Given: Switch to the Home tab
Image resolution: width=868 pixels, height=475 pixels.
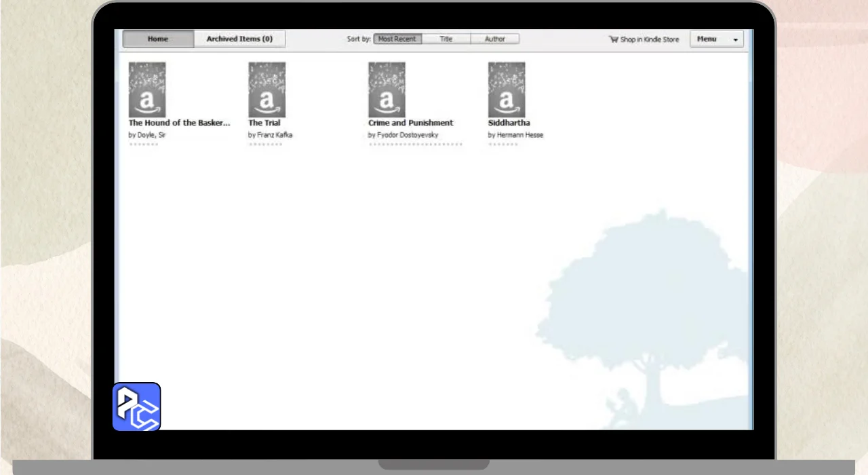Looking at the screenshot, I should pyautogui.click(x=158, y=39).
